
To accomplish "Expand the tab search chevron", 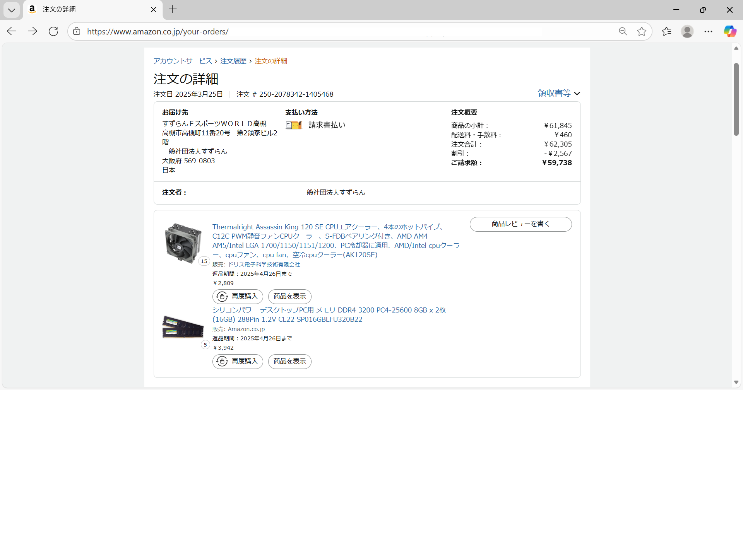I will (12, 10).
